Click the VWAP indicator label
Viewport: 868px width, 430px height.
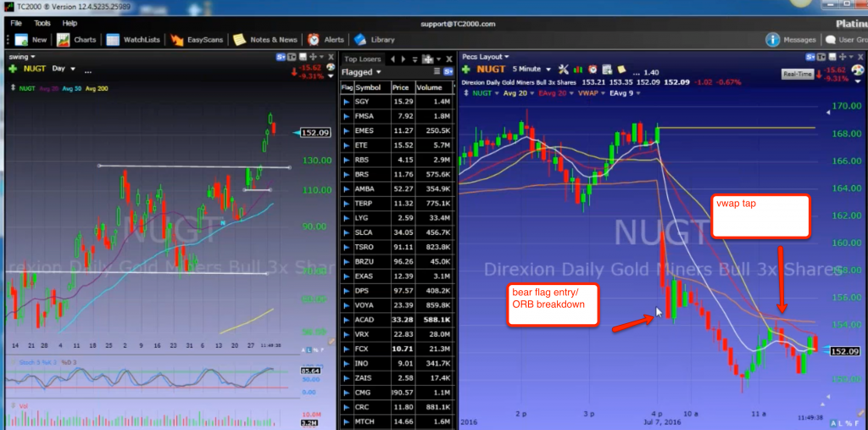587,92
